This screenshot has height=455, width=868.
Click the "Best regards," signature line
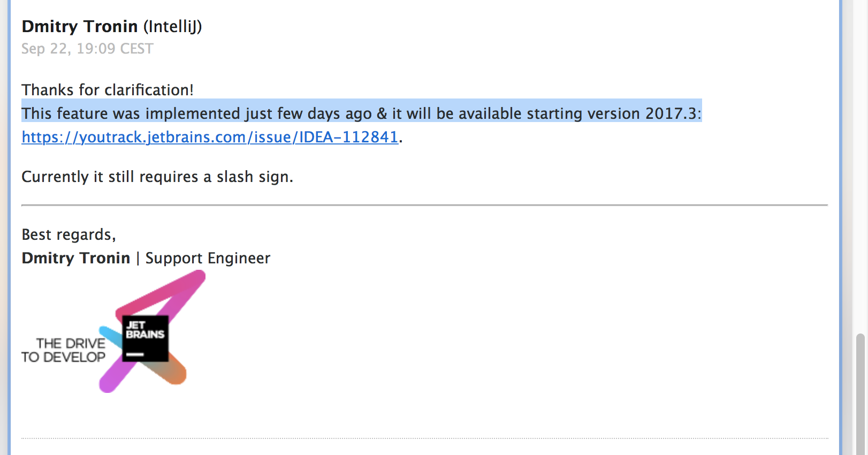point(68,234)
